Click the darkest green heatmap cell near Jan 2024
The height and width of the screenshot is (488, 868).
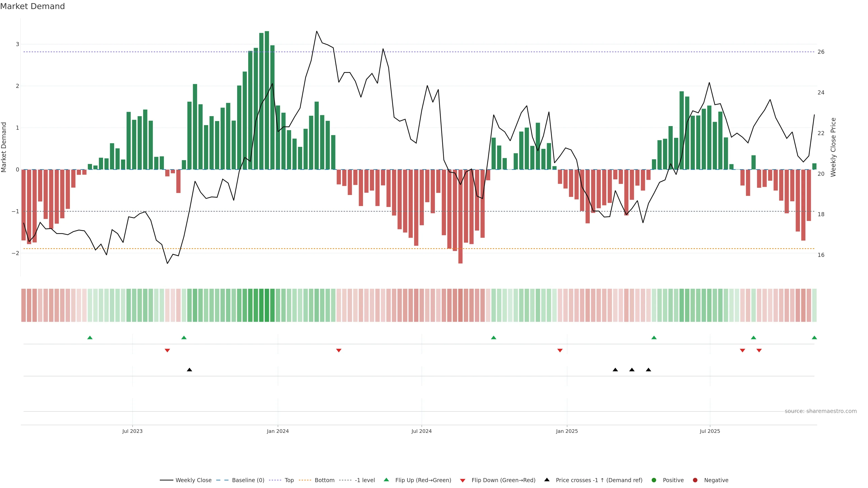coord(267,305)
